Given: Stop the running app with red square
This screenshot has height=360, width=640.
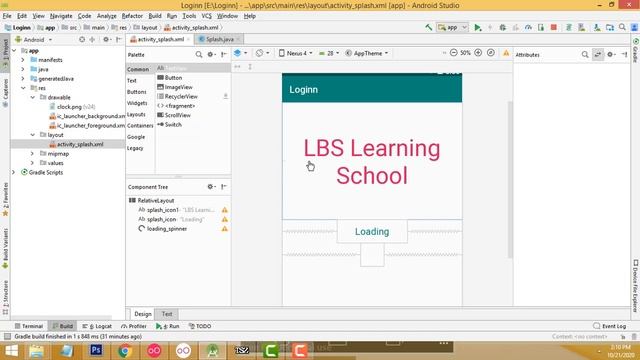Looking at the screenshot, I should tap(554, 27).
